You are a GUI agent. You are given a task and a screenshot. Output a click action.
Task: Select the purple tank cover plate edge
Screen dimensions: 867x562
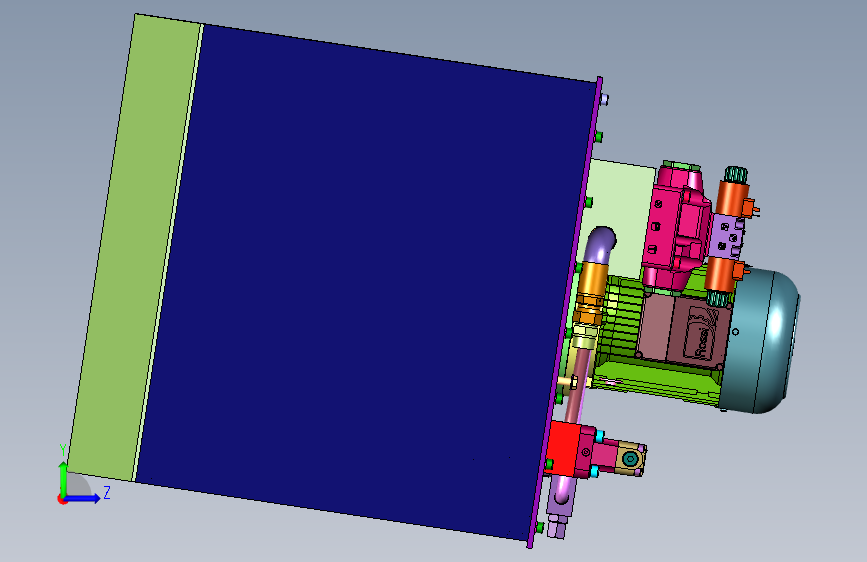[565, 313]
